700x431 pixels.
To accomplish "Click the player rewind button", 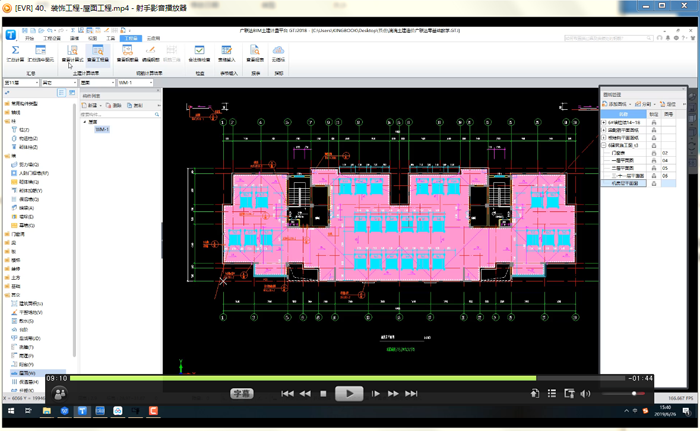I will coord(305,393).
